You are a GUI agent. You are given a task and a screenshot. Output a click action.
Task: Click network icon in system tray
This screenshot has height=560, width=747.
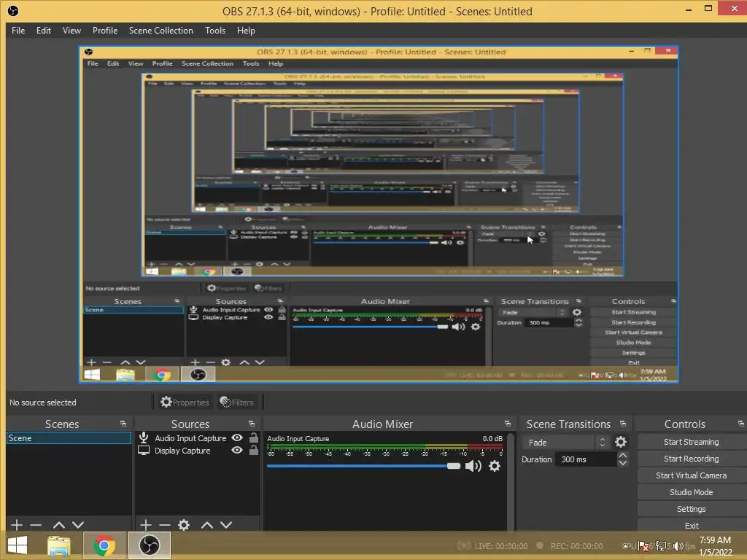pyautogui.click(x=661, y=546)
